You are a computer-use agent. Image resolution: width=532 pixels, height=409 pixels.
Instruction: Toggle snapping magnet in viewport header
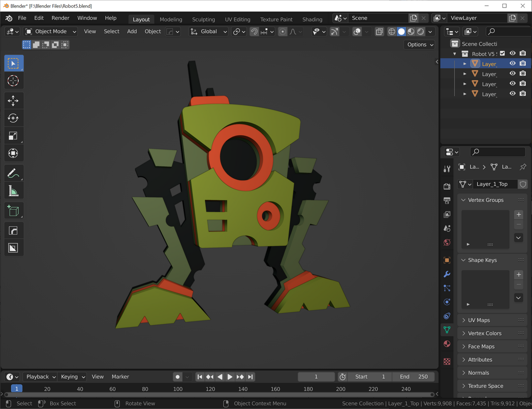tap(254, 32)
